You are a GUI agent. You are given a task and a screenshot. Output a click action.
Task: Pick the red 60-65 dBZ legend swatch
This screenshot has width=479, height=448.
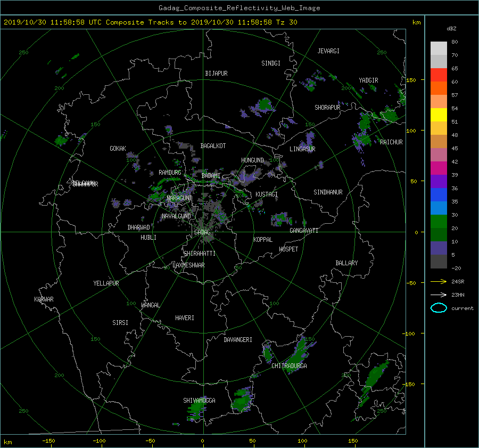(x=439, y=75)
